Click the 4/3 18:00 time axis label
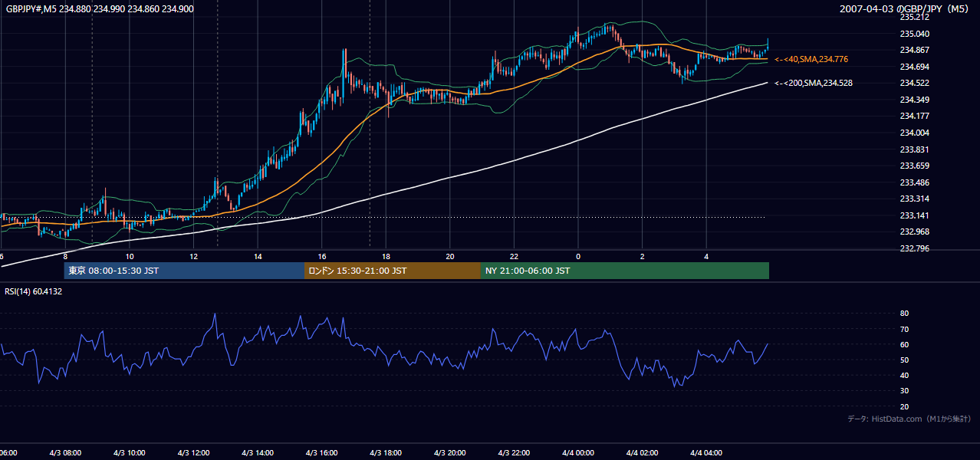The height and width of the screenshot is (460, 980). 386,453
